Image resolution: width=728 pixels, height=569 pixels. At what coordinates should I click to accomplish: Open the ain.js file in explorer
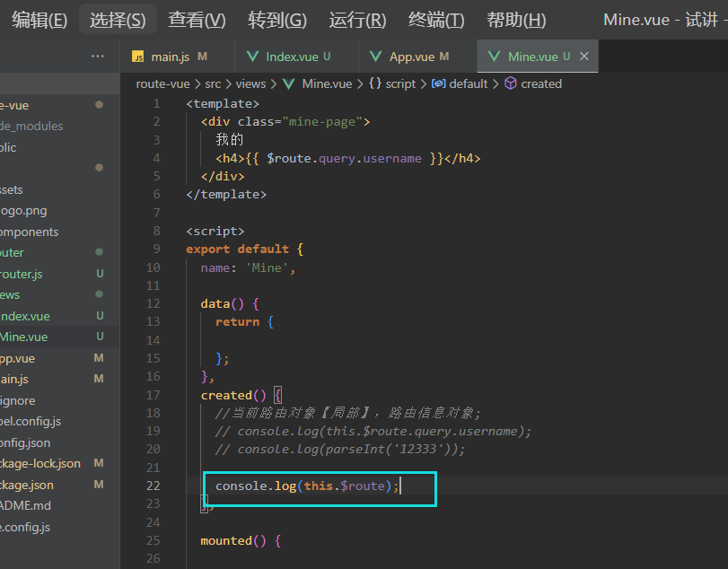click(59, 379)
